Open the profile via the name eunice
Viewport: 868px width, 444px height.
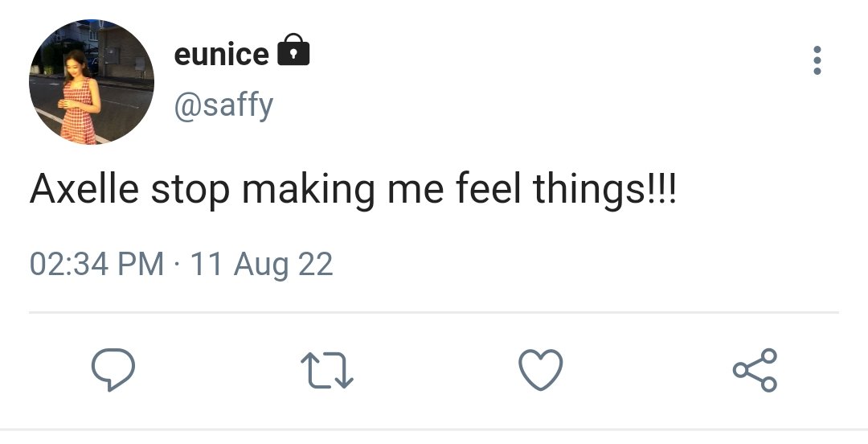coord(222,54)
